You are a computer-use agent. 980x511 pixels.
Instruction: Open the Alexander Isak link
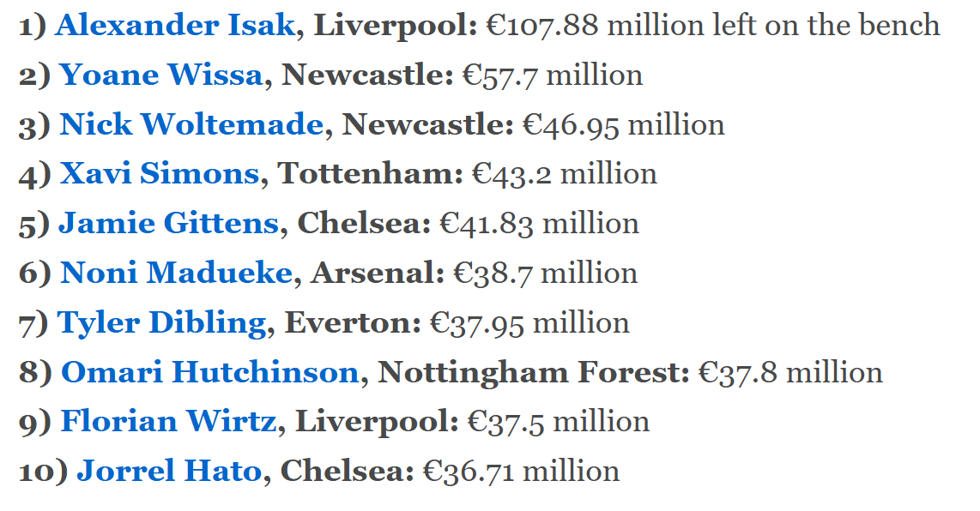point(175,26)
